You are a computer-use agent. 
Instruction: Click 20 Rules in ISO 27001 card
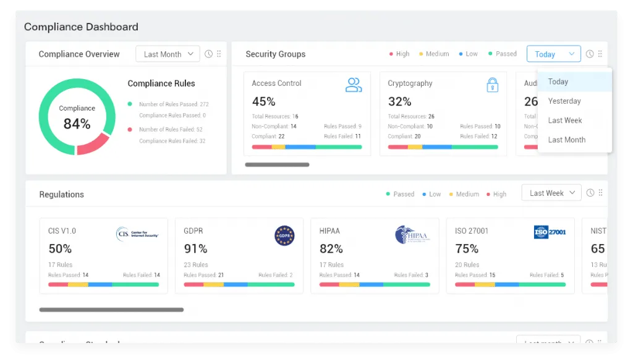click(x=467, y=265)
